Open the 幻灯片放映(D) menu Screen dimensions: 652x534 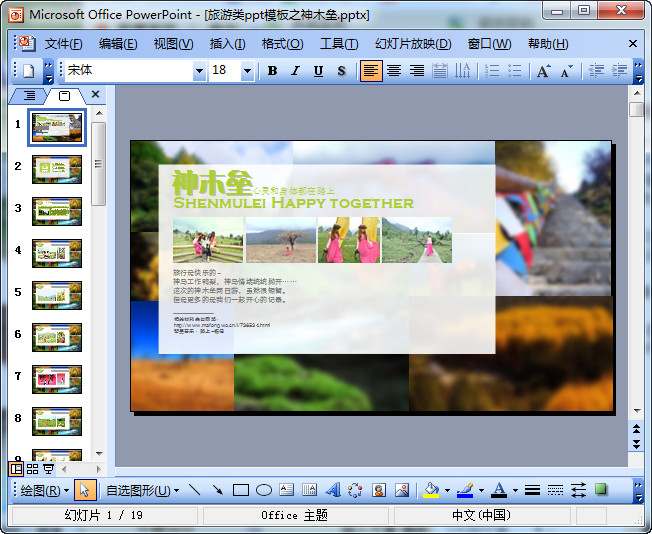tap(413, 44)
